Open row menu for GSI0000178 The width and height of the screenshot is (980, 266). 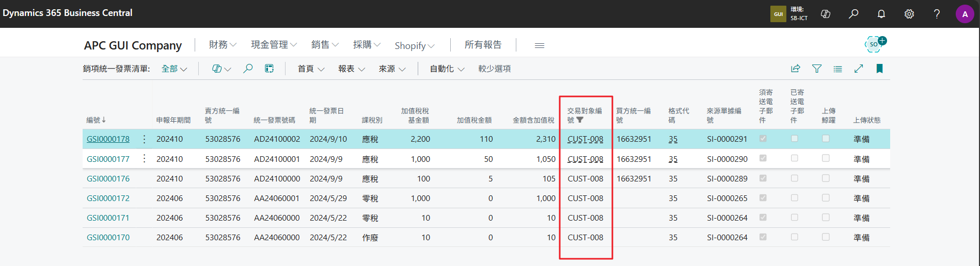tap(144, 139)
